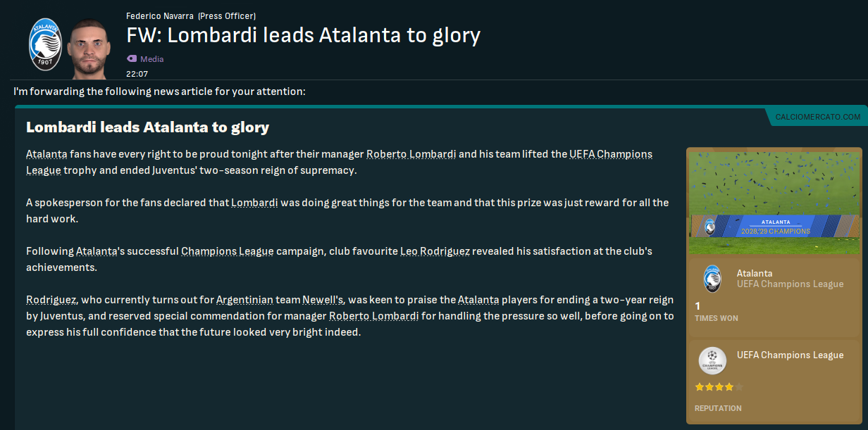
Task: Open the Newell's team link
Action: click(323, 300)
